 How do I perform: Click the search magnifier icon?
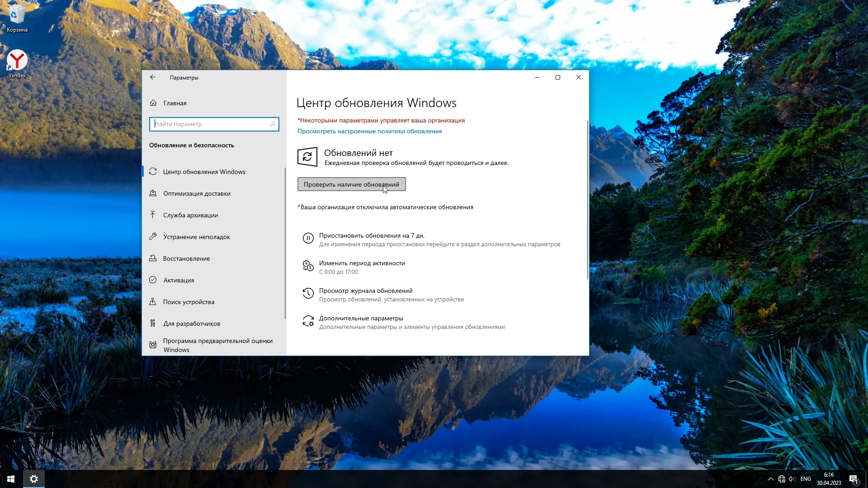point(273,124)
